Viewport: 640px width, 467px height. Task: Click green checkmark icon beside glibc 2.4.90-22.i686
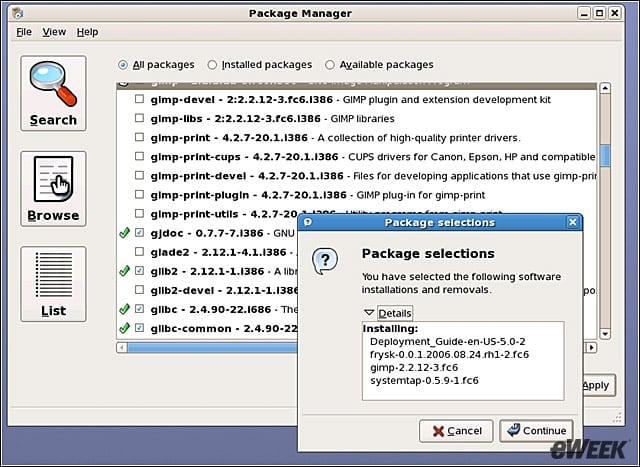124,309
